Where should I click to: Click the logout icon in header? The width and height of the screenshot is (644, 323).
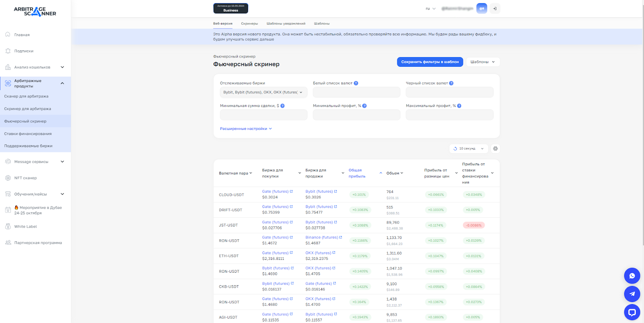[x=495, y=8]
